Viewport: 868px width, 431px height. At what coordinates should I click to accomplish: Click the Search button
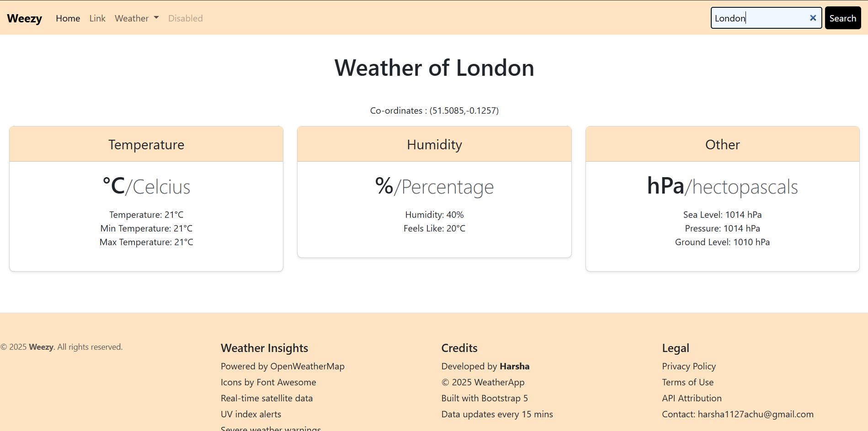pos(843,18)
